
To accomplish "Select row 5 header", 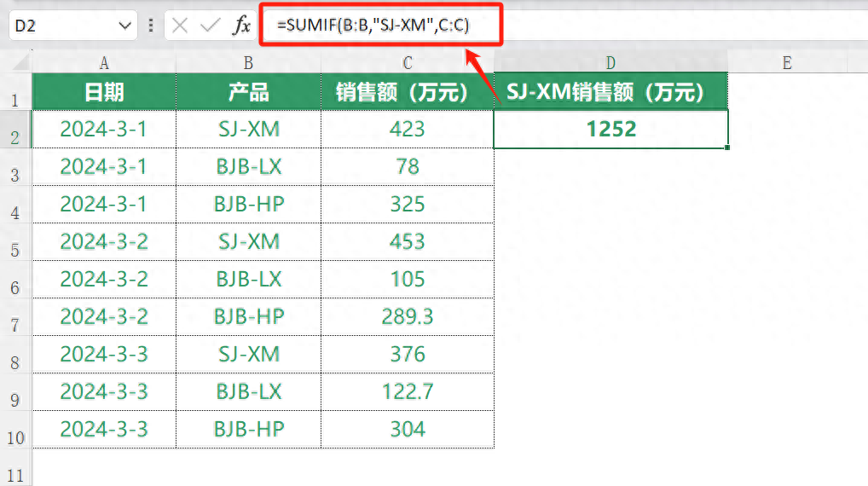I will (15, 242).
